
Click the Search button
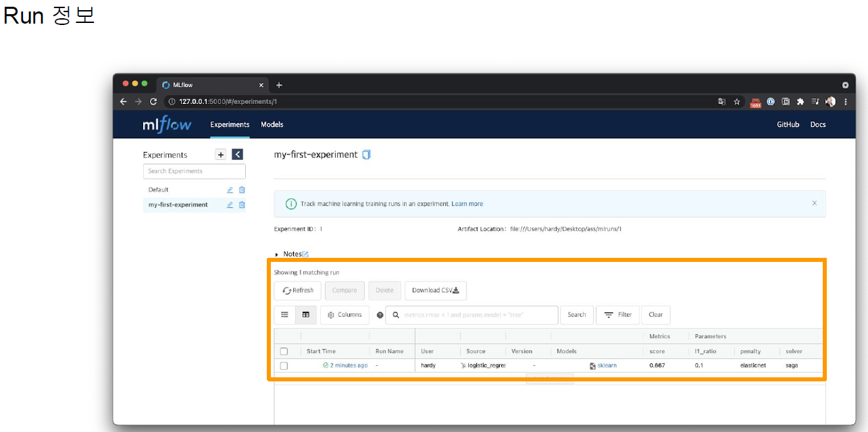(x=577, y=315)
